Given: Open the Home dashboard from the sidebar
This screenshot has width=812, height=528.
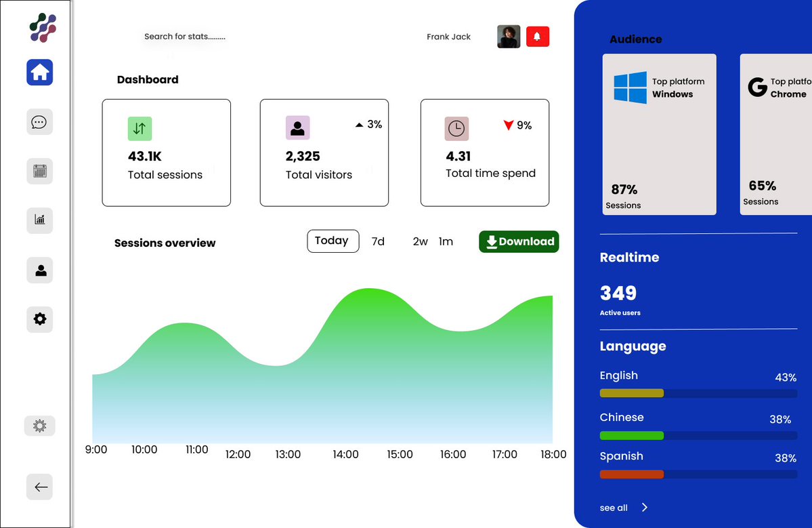Looking at the screenshot, I should tap(40, 72).
